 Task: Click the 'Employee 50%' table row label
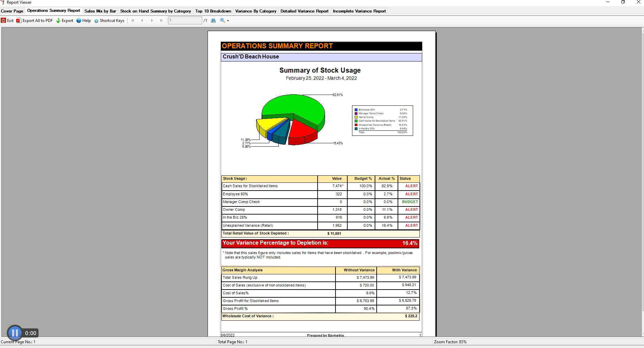pyautogui.click(x=235, y=194)
